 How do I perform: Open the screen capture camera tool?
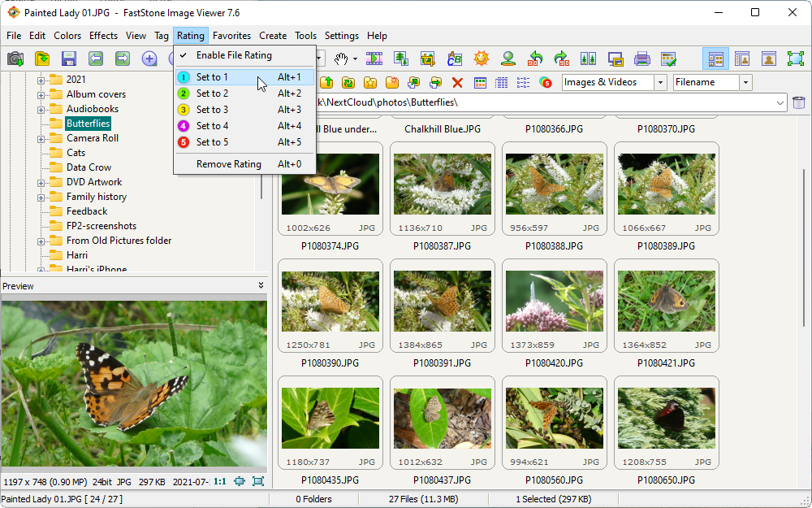pyautogui.click(x=14, y=59)
